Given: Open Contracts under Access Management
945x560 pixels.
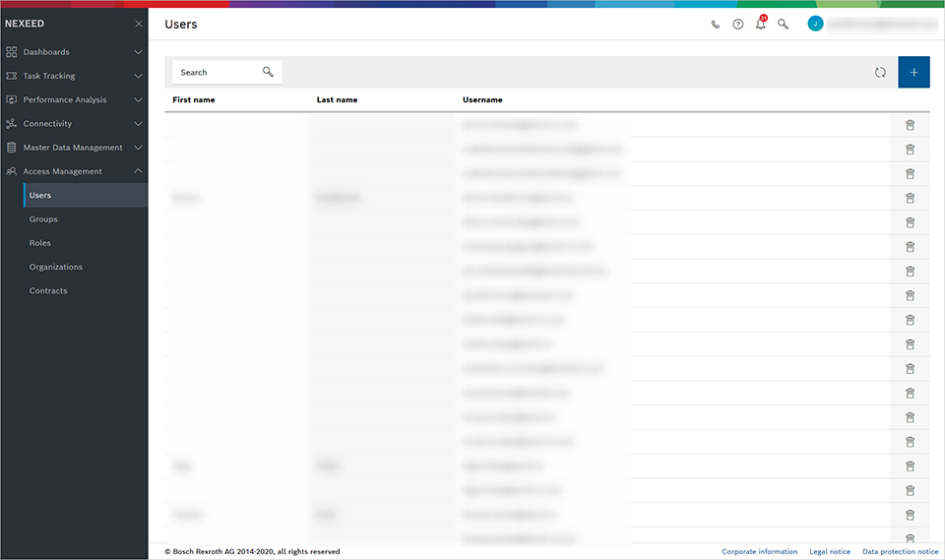Looking at the screenshot, I should click(48, 290).
